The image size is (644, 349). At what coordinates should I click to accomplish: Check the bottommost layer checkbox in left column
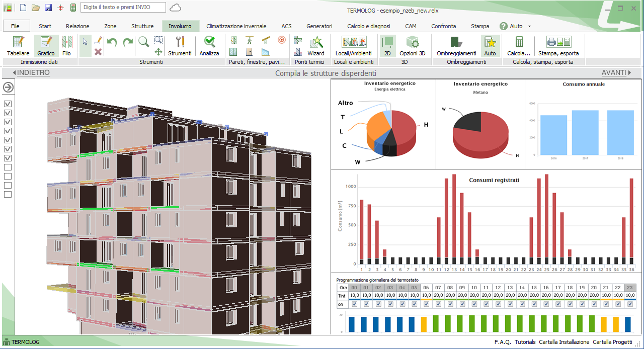click(8, 195)
